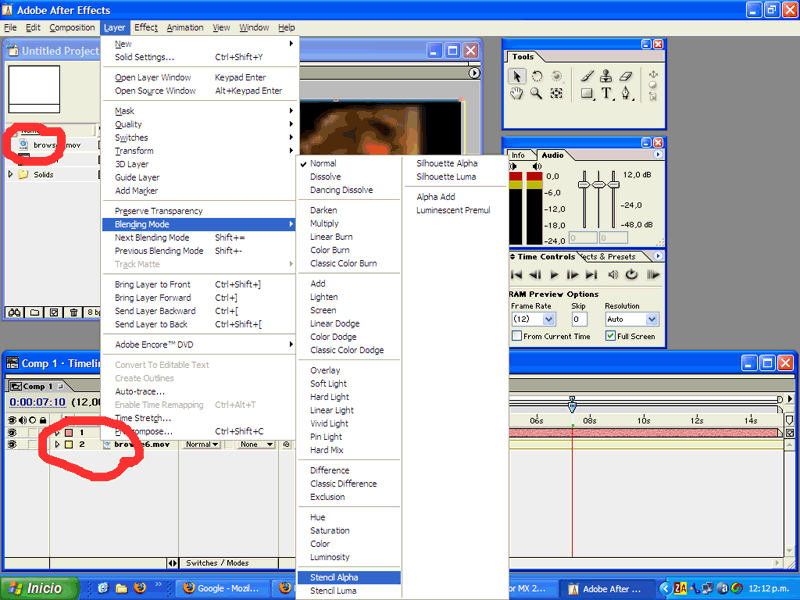
Task: Select the Brush tool
Action: click(x=587, y=77)
